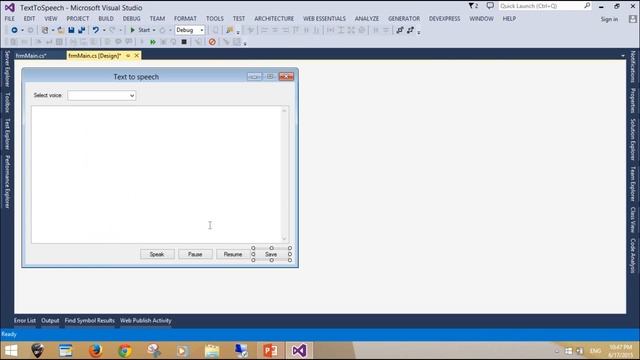The image size is (640, 360).
Task: Open the New Project dropdown arrow
Action: click(53, 30)
